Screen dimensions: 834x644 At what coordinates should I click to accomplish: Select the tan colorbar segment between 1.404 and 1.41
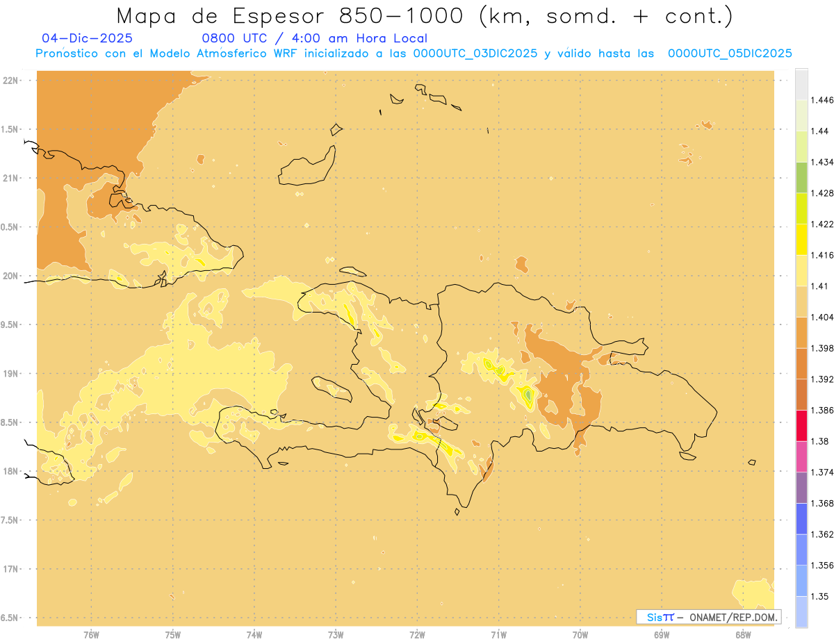click(x=801, y=302)
